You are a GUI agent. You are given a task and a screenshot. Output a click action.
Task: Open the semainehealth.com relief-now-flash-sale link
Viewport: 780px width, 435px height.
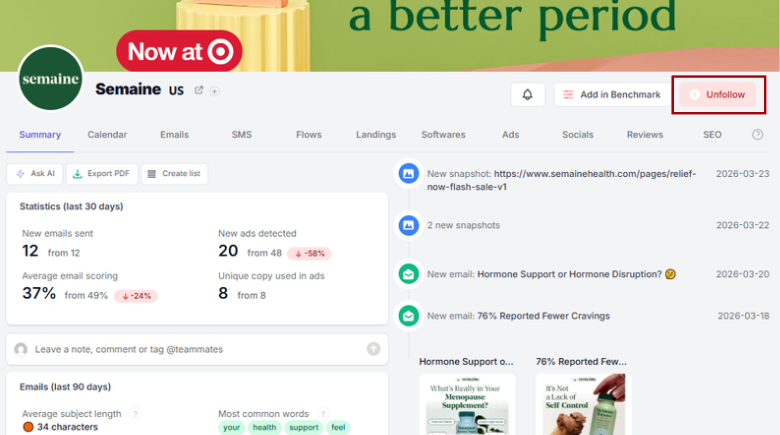561,180
